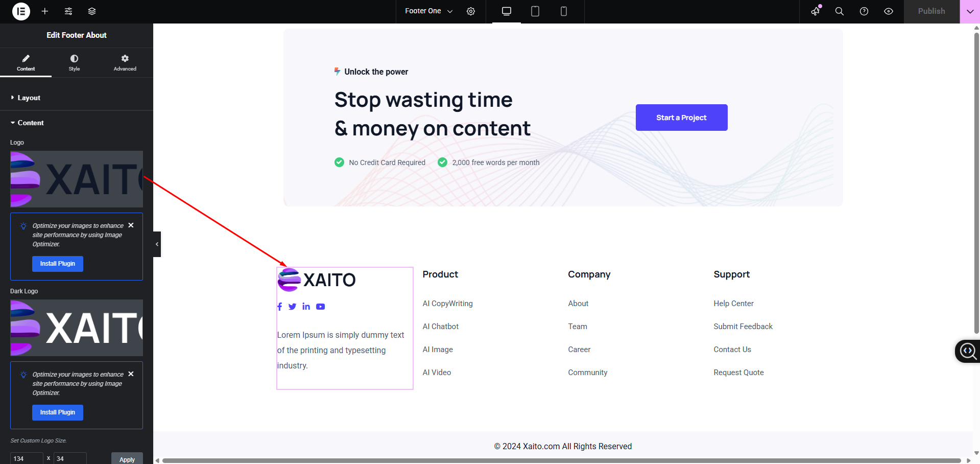
Task: Click the Dark Logo image thumbnail
Action: pyautogui.click(x=77, y=328)
